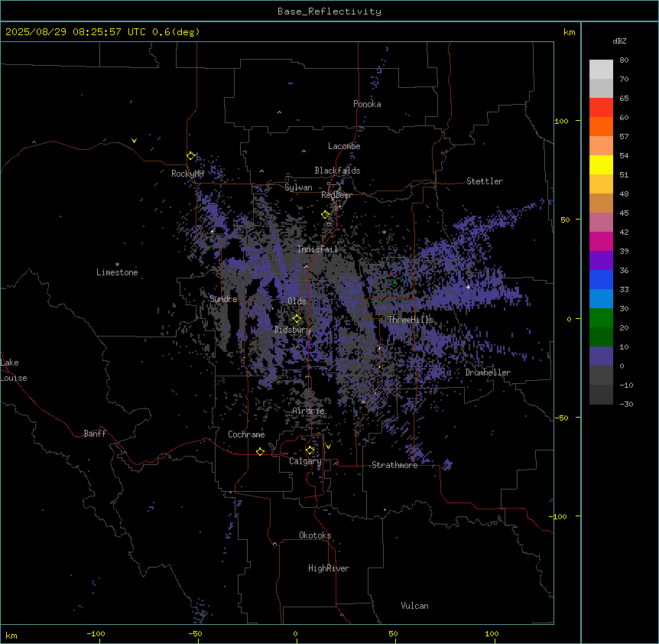Click the royal blue 33-36 dBZ swatch
The height and width of the screenshot is (644, 659).
(601, 279)
